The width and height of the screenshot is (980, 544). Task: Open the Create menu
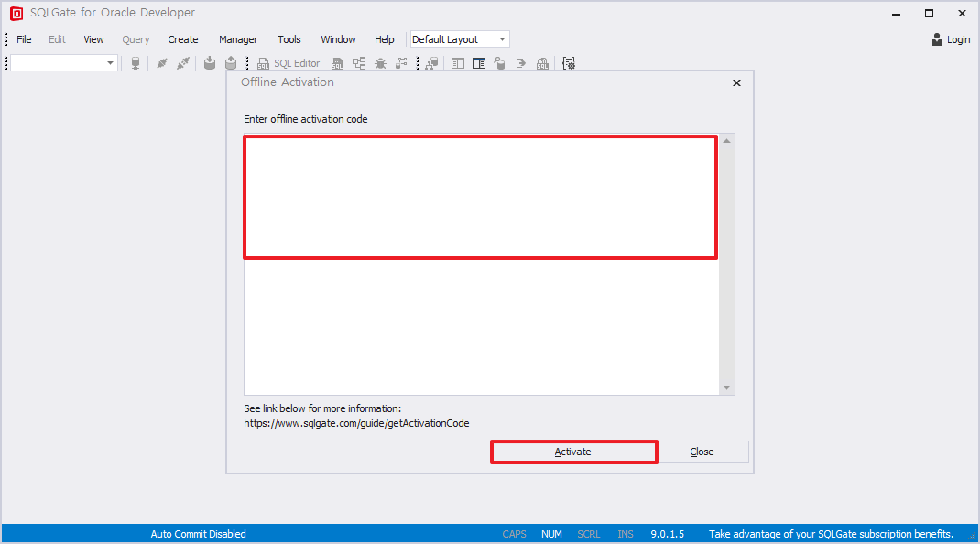pos(183,39)
